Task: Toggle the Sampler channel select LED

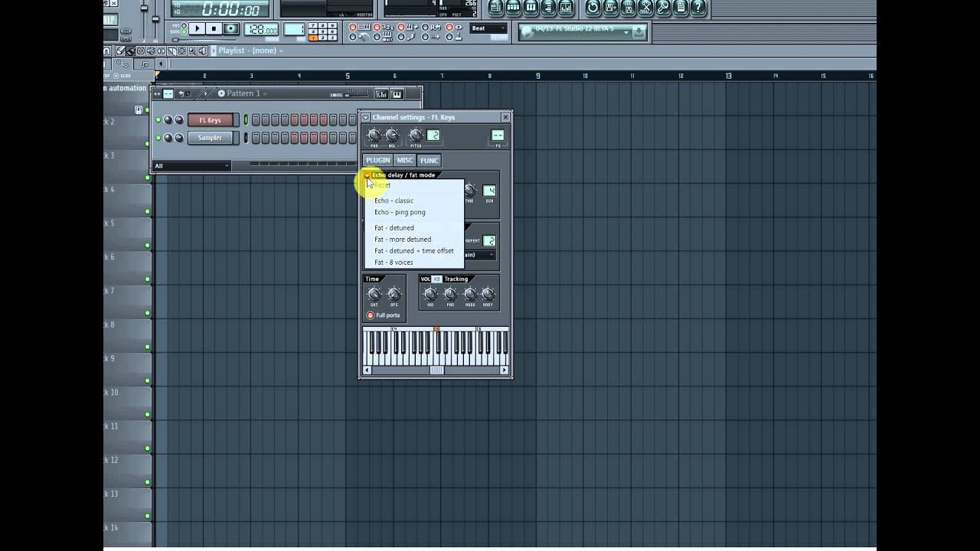Action: click(x=246, y=138)
